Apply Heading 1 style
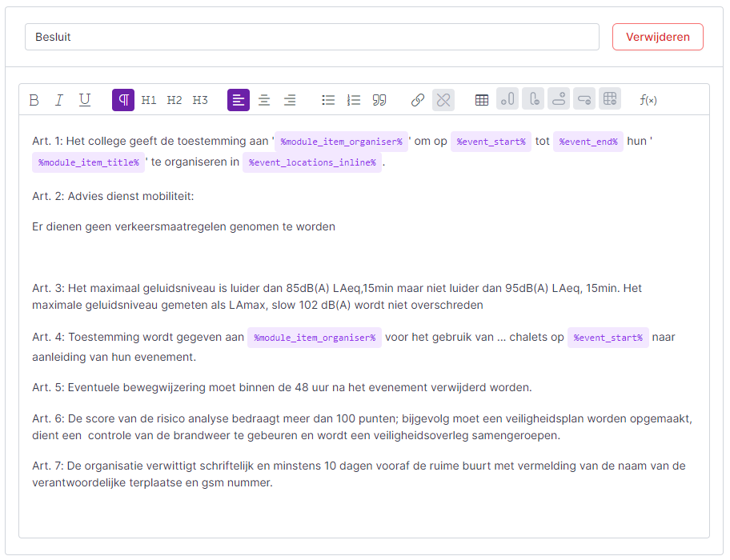The width and height of the screenshot is (730, 560). point(149,100)
